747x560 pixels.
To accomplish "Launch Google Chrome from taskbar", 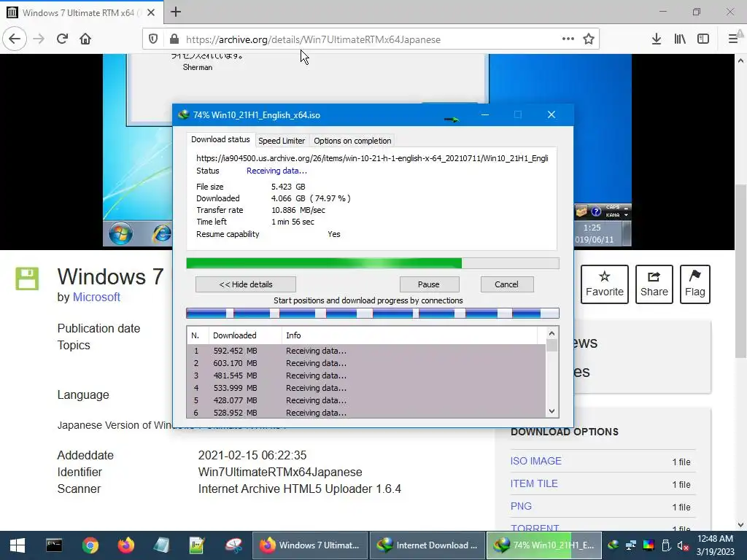I will 90,545.
